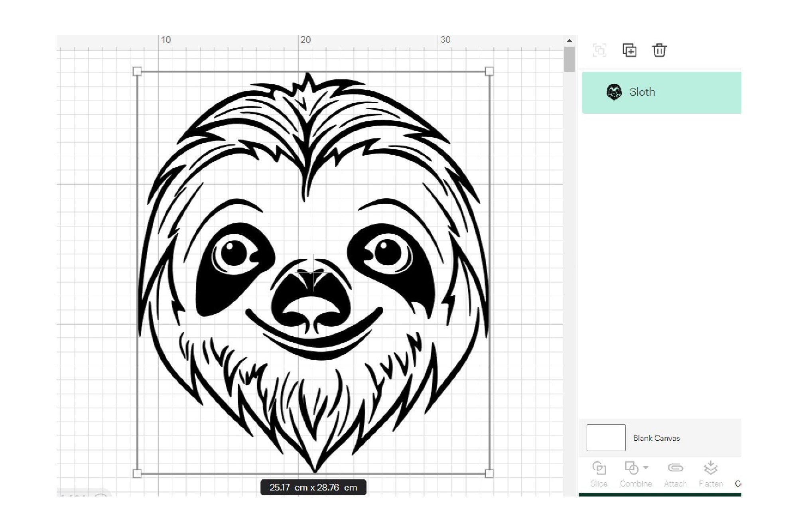The height and width of the screenshot is (532, 798).
Task: Click the Combine shapes icon
Action: (x=632, y=468)
